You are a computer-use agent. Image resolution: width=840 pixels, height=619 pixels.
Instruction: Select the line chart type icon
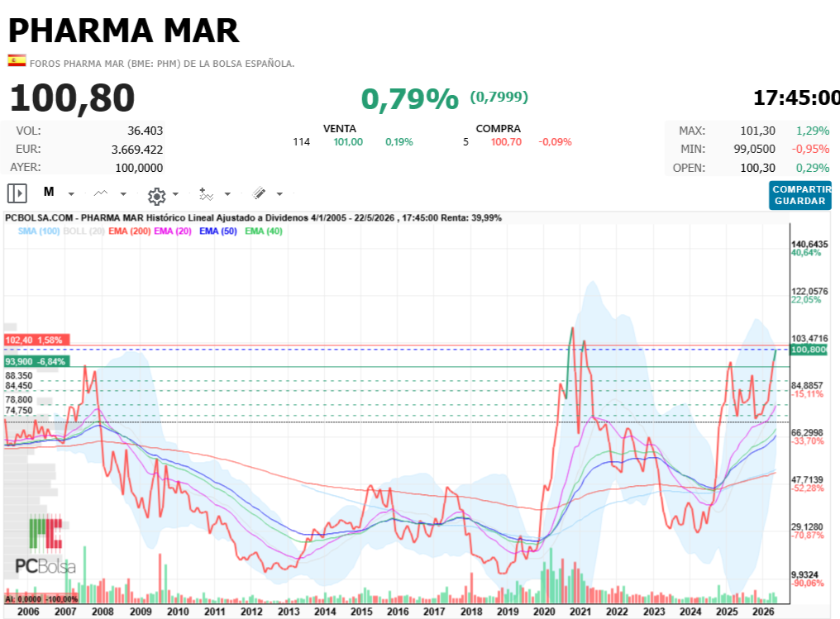[x=101, y=193]
